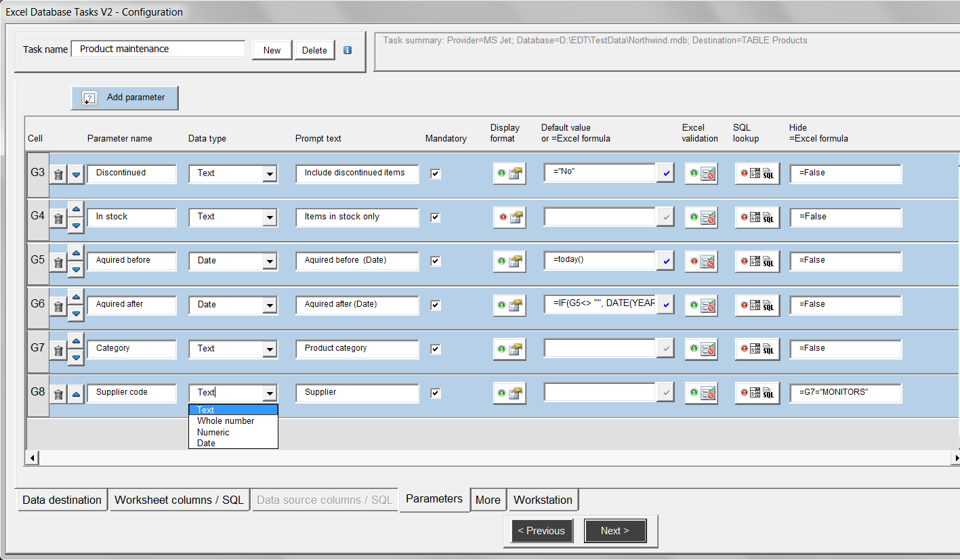Image resolution: width=960 pixels, height=560 pixels.
Task: Open the Workstation tab
Action: 543,500
